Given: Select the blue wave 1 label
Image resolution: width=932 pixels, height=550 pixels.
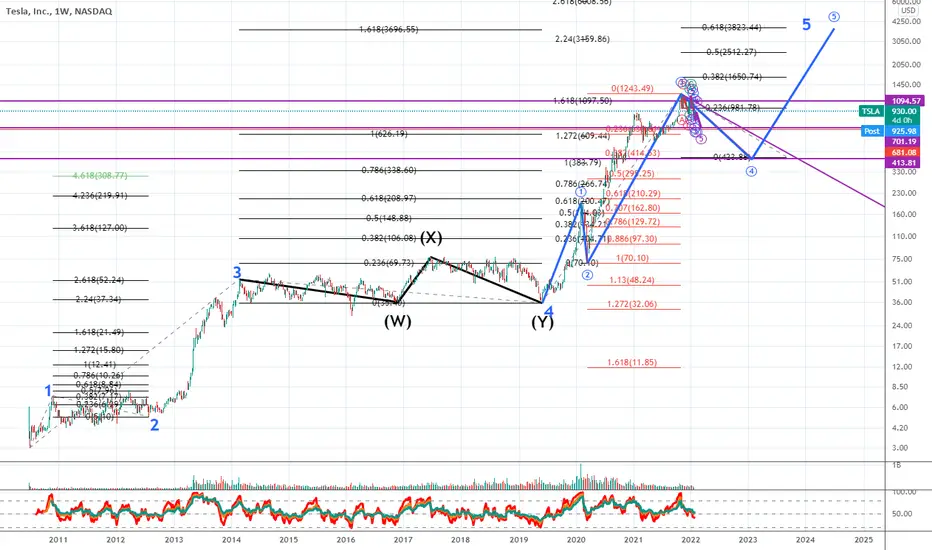Looking at the screenshot, I should click(x=48, y=391).
